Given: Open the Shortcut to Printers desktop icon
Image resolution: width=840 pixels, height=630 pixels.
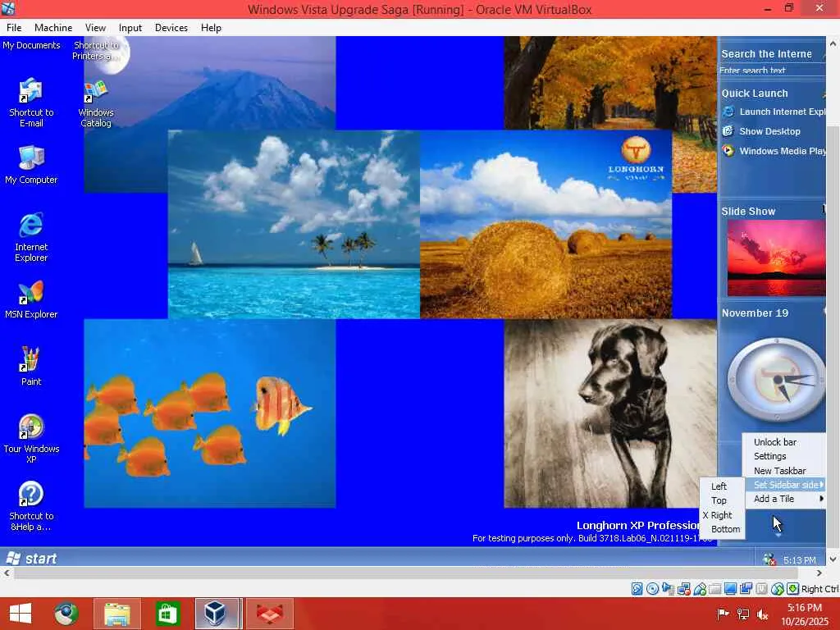Looking at the screenshot, I should [96, 50].
